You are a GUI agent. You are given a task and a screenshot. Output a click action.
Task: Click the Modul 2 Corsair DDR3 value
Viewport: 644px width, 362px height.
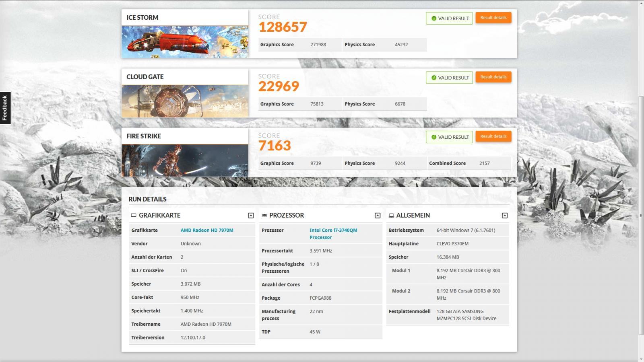pos(469,294)
